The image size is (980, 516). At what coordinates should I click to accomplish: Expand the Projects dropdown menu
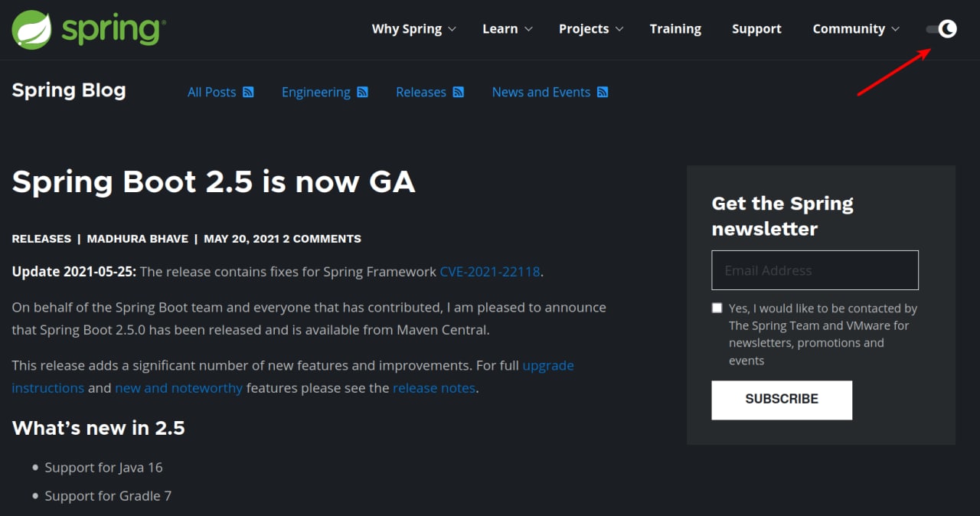(591, 29)
